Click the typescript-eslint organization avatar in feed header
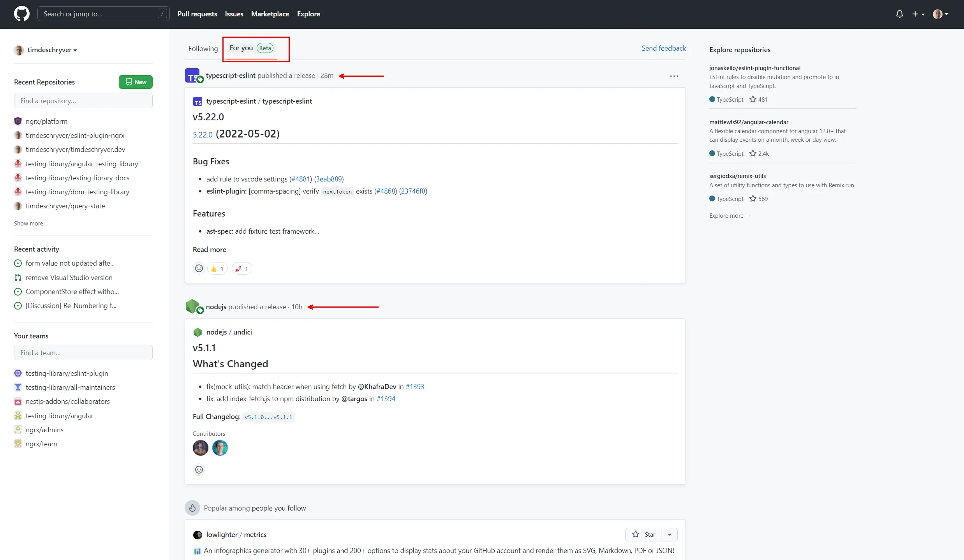Image resolution: width=964 pixels, height=560 pixels. tap(192, 76)
